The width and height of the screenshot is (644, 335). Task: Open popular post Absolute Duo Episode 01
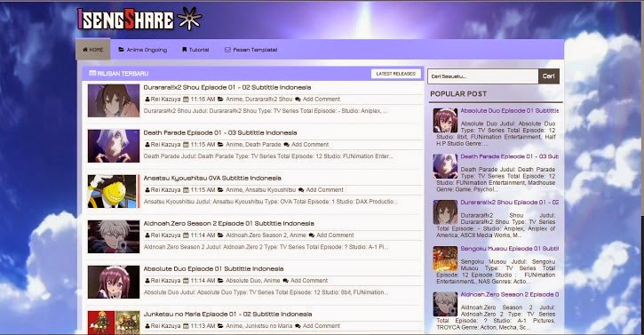tap(509, 110)
